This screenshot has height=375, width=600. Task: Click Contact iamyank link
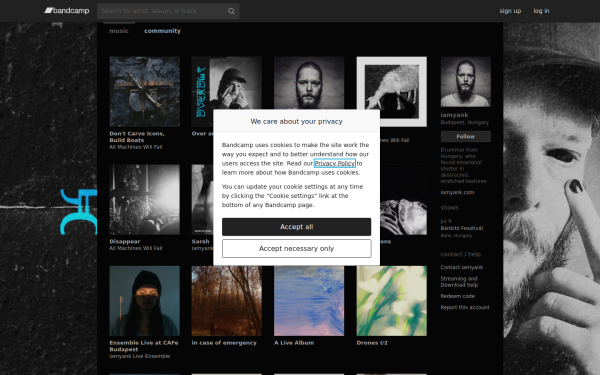[461, 267]
